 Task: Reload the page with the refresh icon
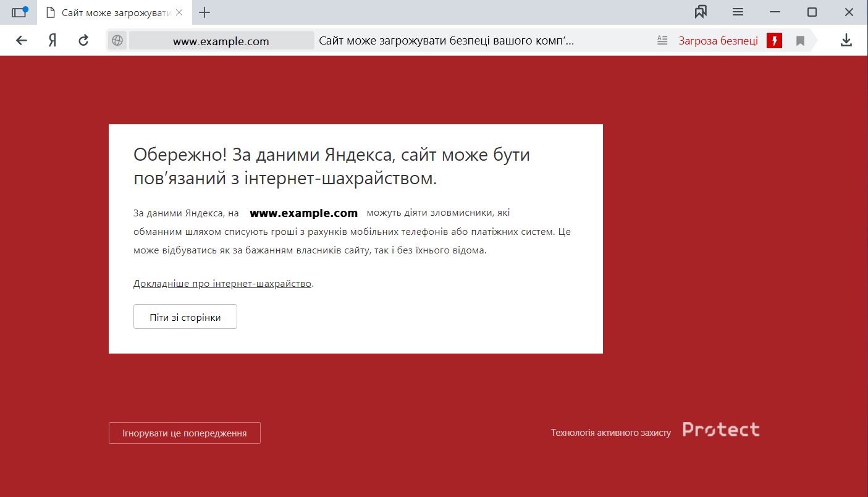click(x=83, y=41)
